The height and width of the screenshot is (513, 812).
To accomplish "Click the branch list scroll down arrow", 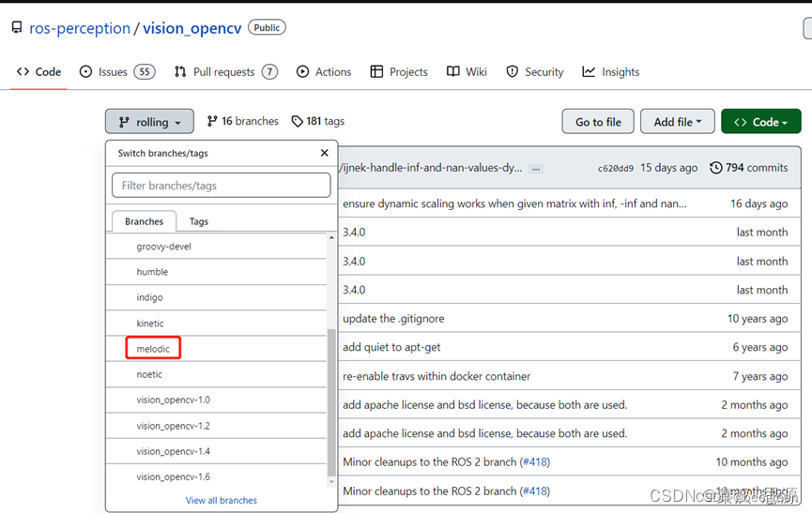I will (x=331, y=482).
